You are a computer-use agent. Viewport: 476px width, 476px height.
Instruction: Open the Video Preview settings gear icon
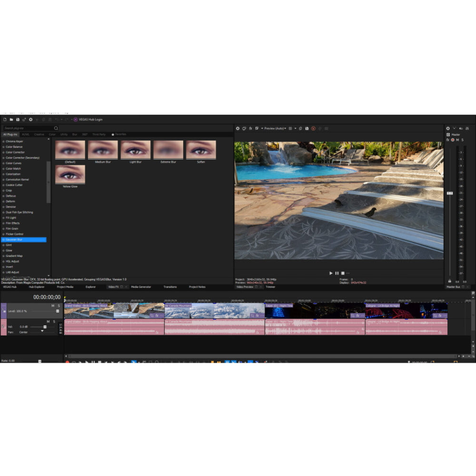[238, 129]
